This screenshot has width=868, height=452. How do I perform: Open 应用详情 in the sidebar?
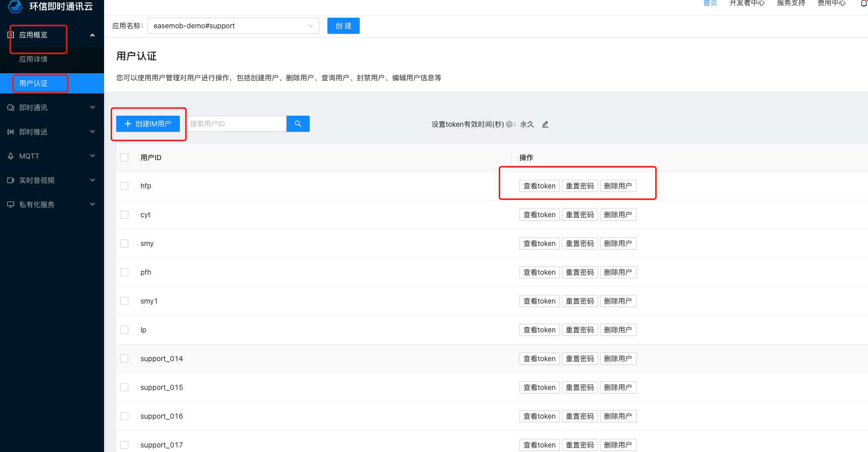(x=33, y=59)
